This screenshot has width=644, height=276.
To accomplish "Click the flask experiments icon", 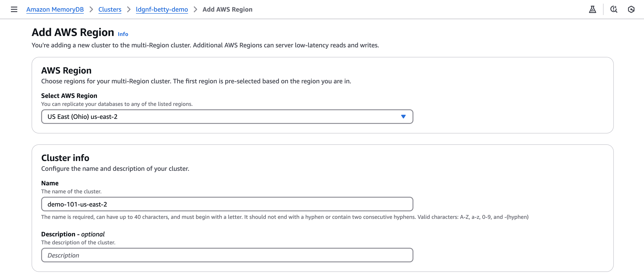I will (x=592, y=9).
